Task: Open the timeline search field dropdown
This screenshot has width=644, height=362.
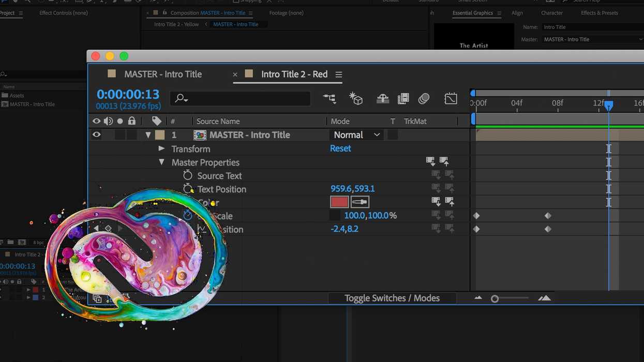Action: (x=181, y=98)
